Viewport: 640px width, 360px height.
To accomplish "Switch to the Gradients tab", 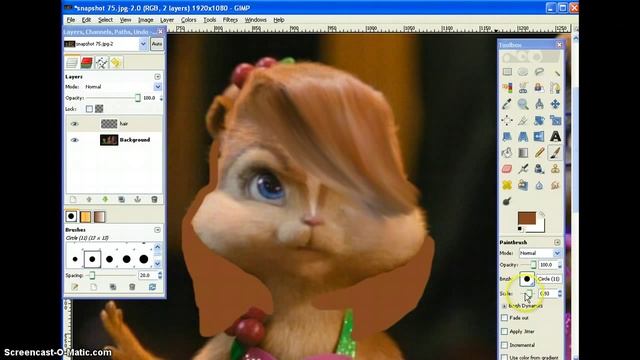I will click(99, 217).
